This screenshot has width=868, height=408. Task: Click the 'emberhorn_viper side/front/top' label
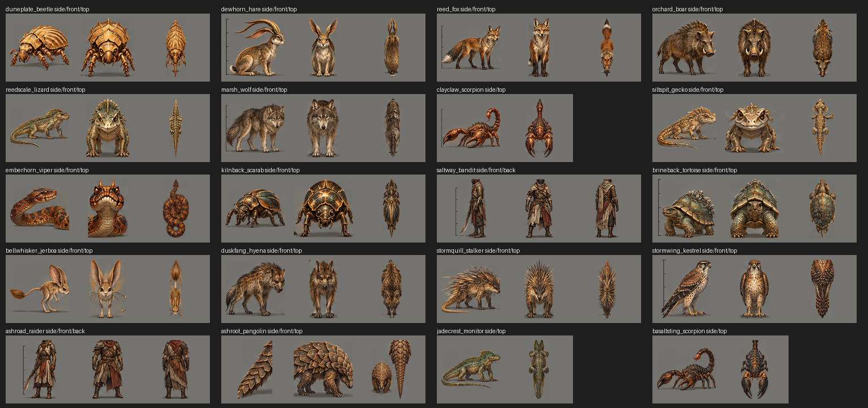[x=47, y=170]
